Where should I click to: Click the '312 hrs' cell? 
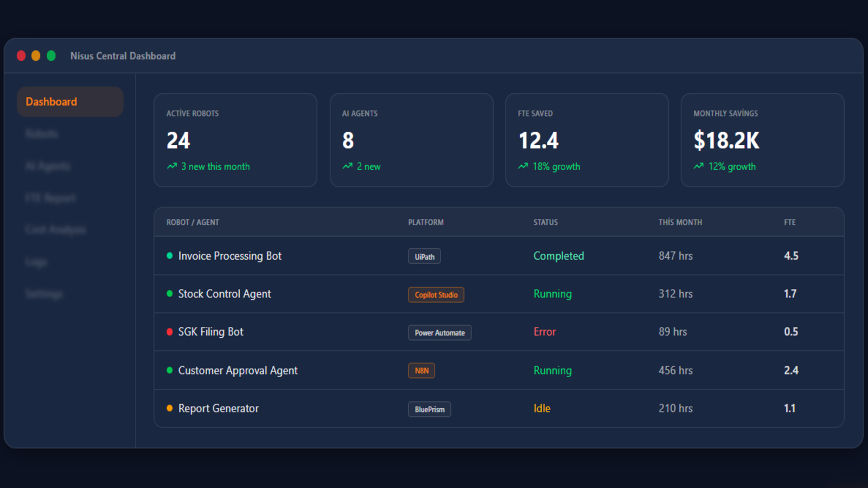point(675,294)
